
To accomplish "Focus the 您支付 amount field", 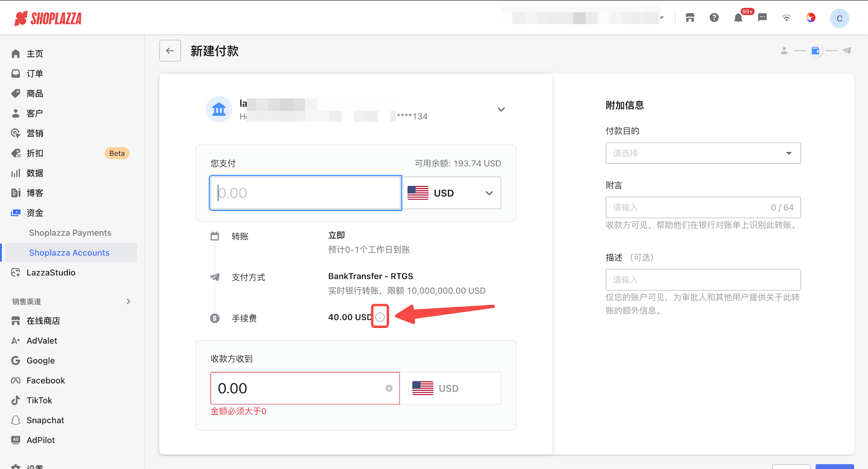I will [x=306, y=193].
